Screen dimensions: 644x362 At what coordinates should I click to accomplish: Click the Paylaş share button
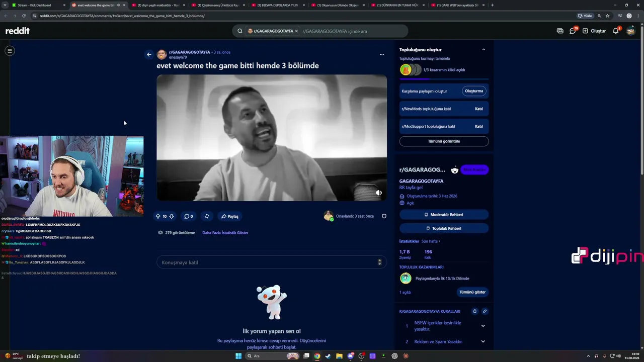click(x=229, y=216)
